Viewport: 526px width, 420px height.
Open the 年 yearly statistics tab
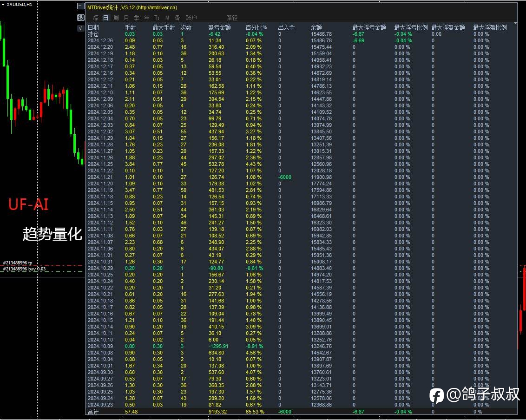(x=146, y=18)
